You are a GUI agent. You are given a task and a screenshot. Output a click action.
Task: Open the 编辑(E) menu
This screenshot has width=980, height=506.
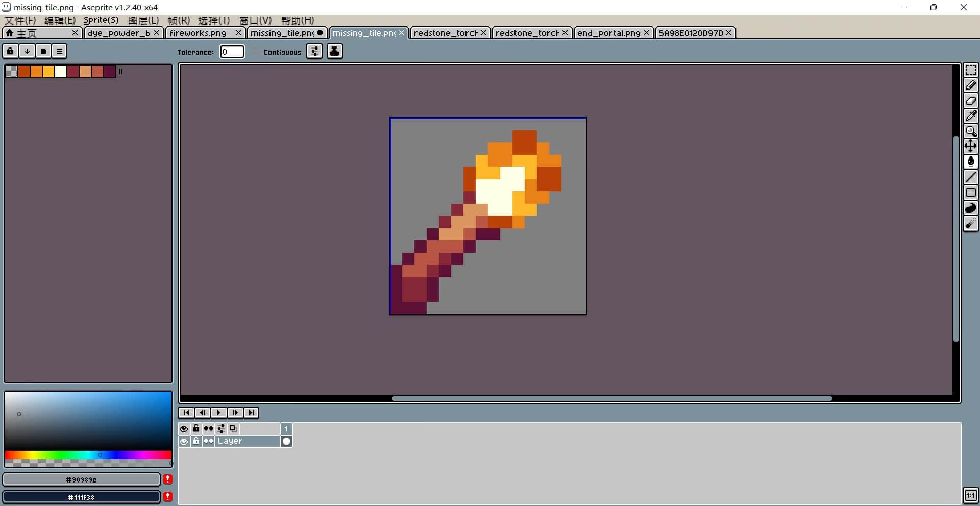coord(60,20)
